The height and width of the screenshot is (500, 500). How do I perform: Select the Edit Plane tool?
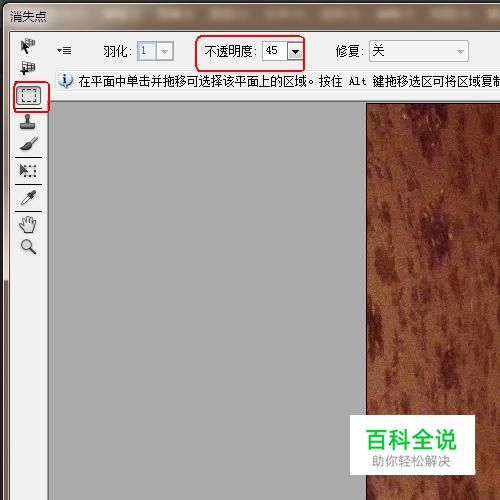(x=28, y=46)
